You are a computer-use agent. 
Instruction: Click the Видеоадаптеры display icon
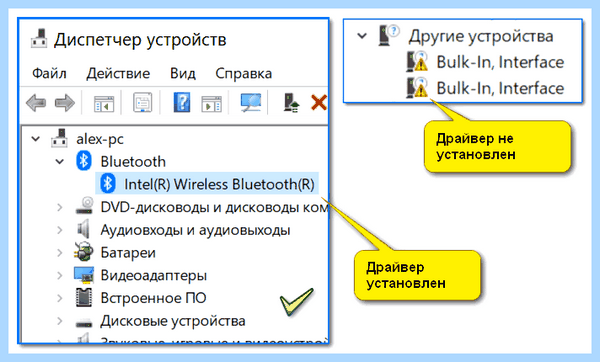tap(84, 274)
